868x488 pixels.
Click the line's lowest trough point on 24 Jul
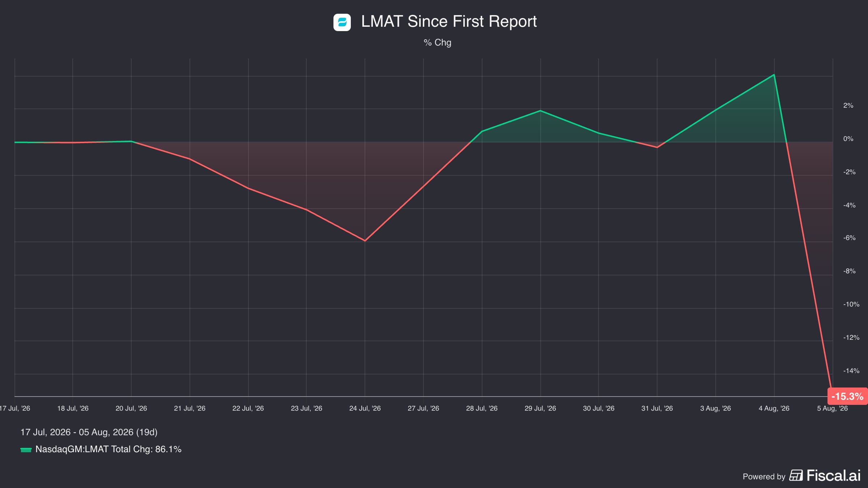pyautogui.click(x=365, y=241)
